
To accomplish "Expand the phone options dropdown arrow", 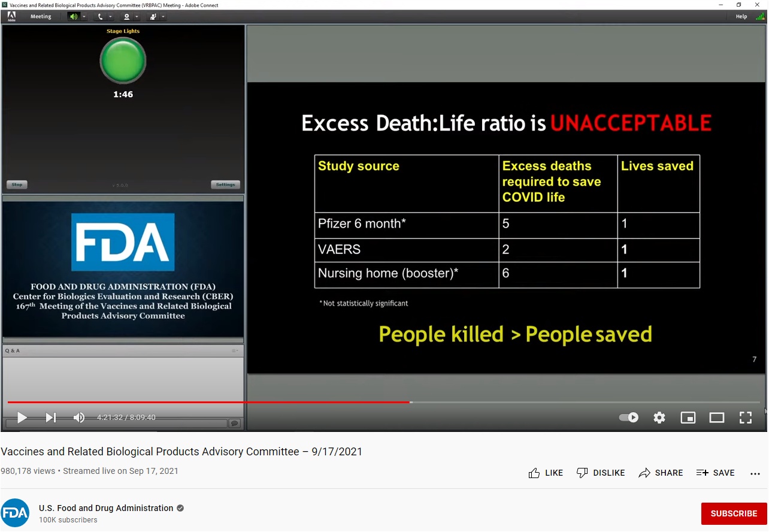I will pyautogui.click(x=111, y=17).
